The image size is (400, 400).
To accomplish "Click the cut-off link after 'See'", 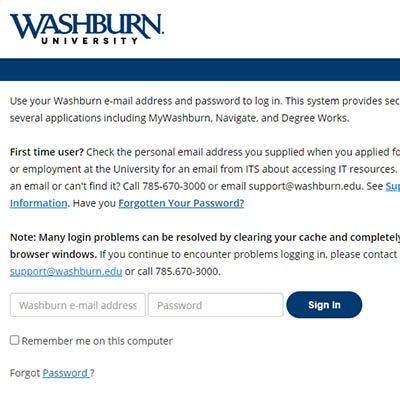I will click(393, 186).
